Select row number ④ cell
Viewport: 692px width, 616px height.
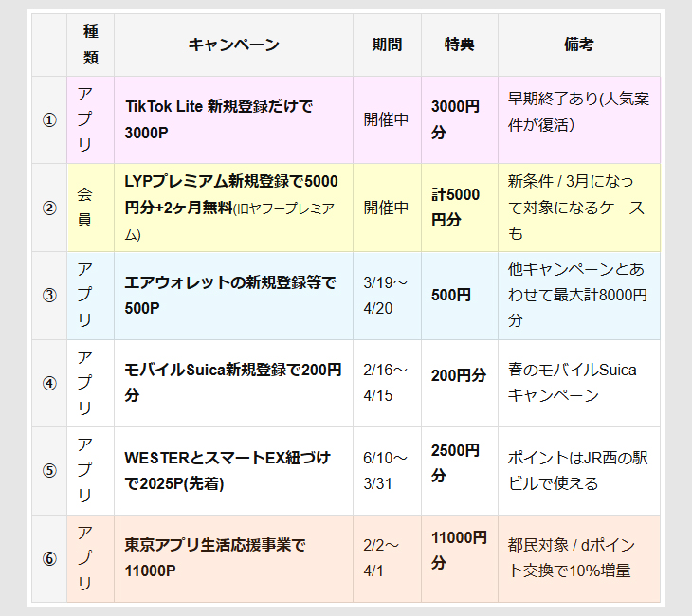49,383
